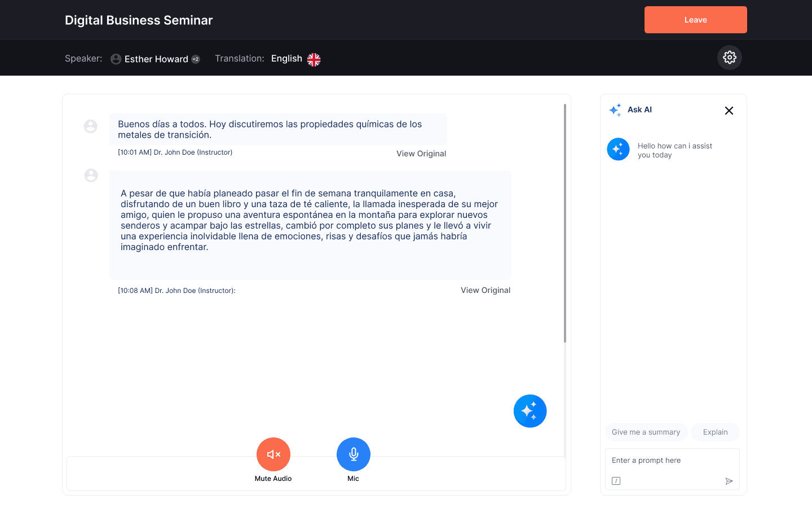
Task: Choose the 'Explain' suggestion chip
Action: click(x=716, y=432)
